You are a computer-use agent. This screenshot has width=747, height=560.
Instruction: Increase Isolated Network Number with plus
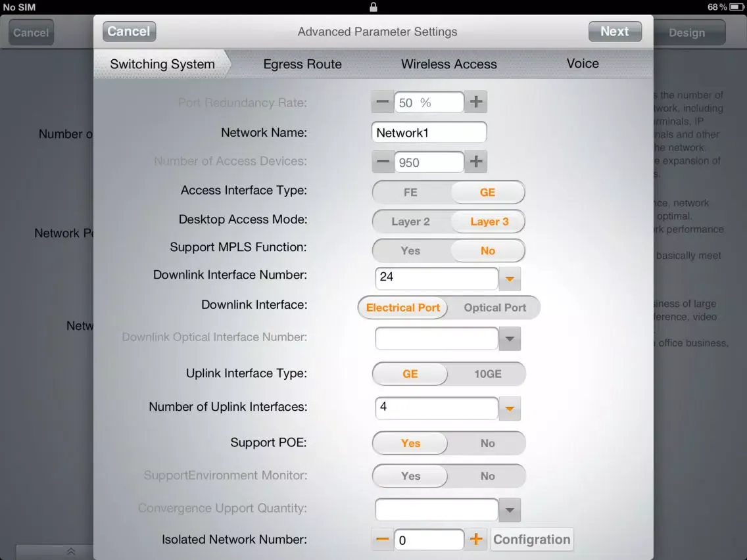click(475, 540)
